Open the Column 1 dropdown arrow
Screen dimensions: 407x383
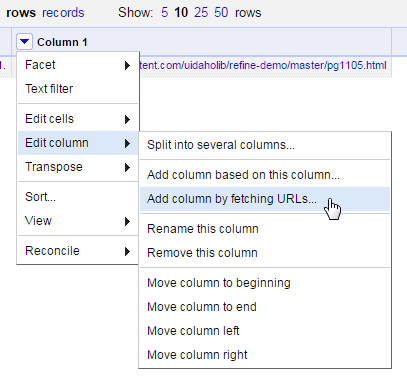(24, 42)
